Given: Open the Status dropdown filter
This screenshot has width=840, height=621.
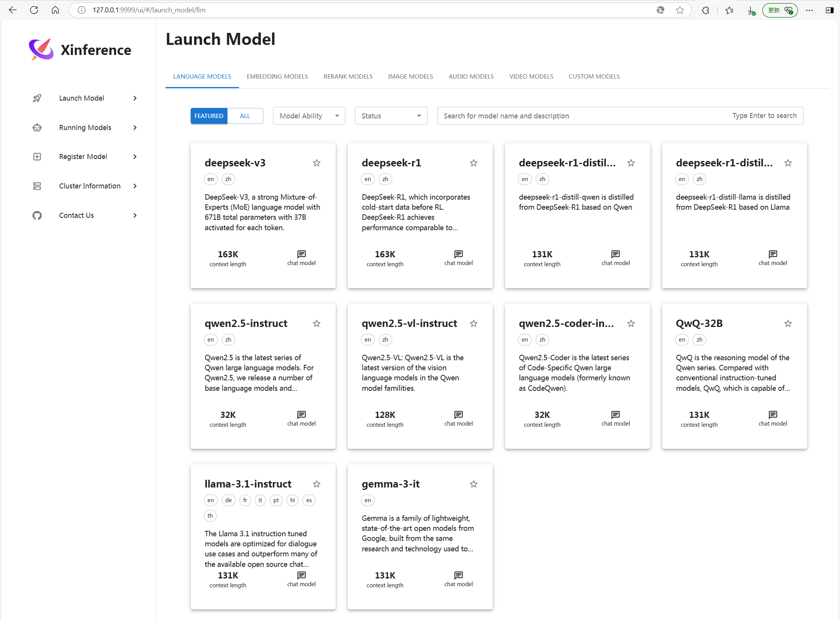Looking at the screenshot, I should [x=391, y=116].
